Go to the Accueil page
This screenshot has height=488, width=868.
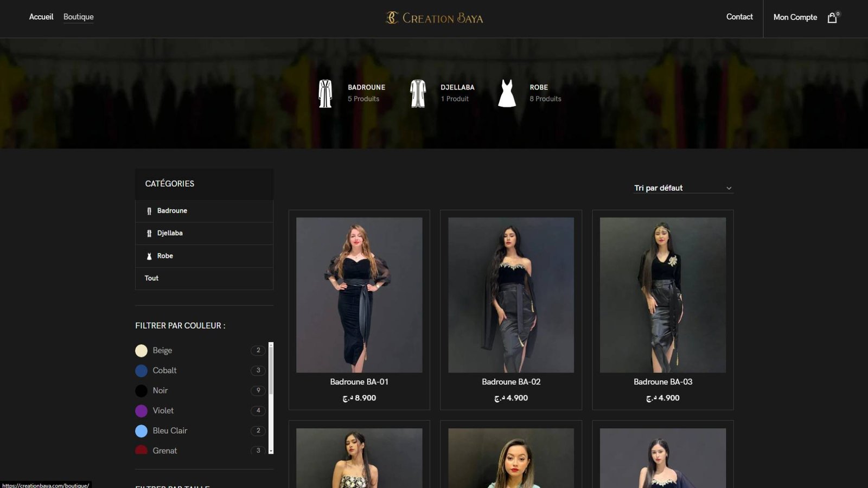click(41, 17)
